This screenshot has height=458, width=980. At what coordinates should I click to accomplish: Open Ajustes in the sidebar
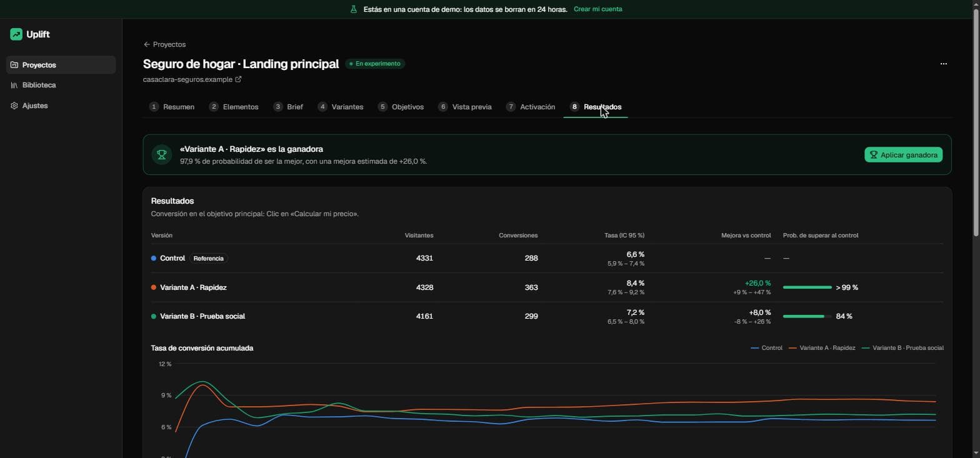tap(61, 106)
